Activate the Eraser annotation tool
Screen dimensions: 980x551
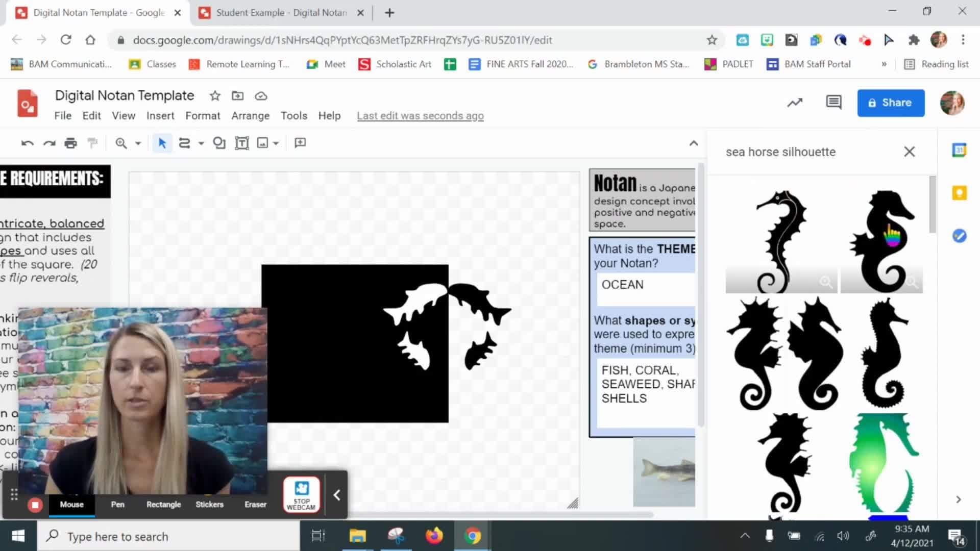click(x=255, y=504)
